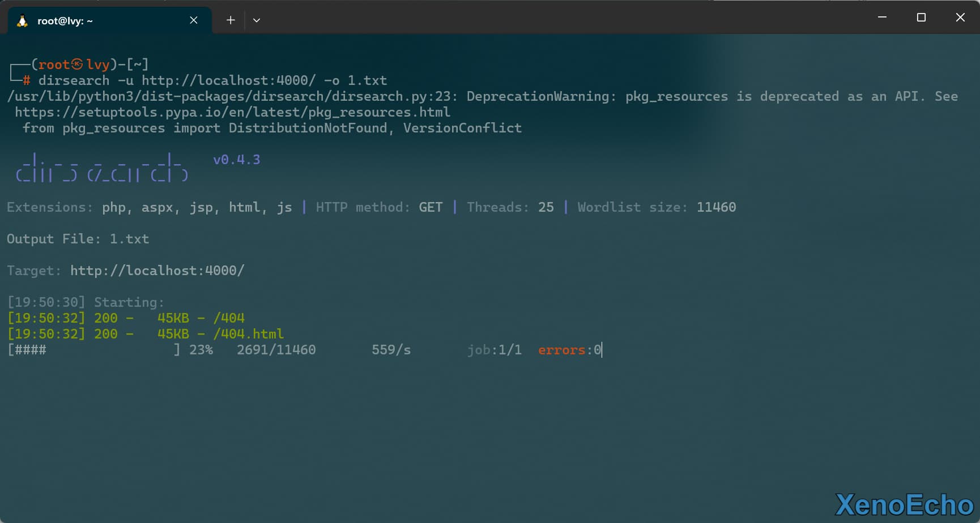Click the scan progress bar at 23%
This screenshot has width=980, height=523.
coord(93,350)
